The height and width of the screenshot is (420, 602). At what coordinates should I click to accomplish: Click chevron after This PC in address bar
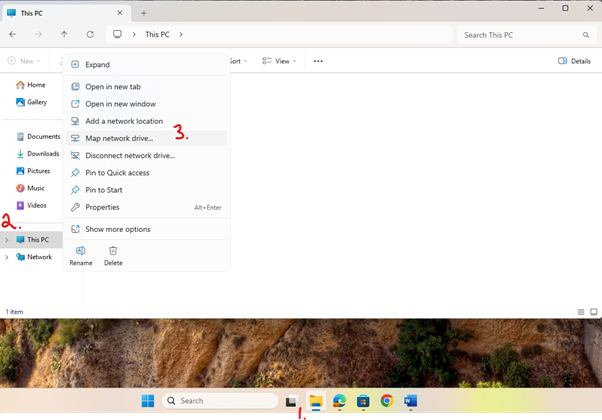pos(181,35)
